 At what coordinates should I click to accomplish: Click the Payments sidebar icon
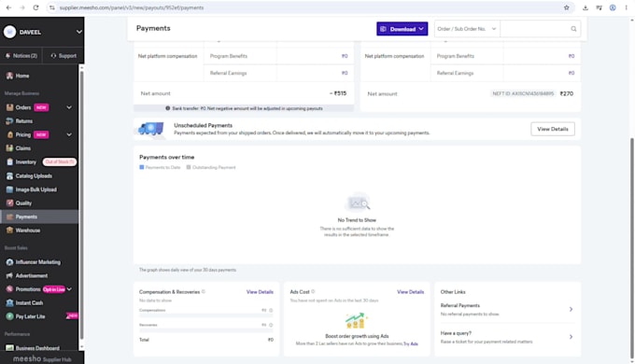[9, 217]
